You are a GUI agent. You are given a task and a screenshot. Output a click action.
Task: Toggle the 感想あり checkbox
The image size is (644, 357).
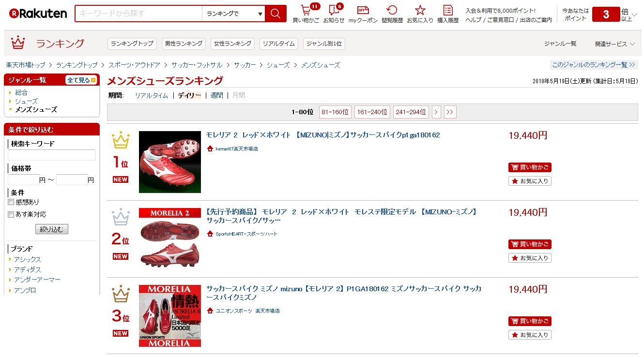coord(11,202)
